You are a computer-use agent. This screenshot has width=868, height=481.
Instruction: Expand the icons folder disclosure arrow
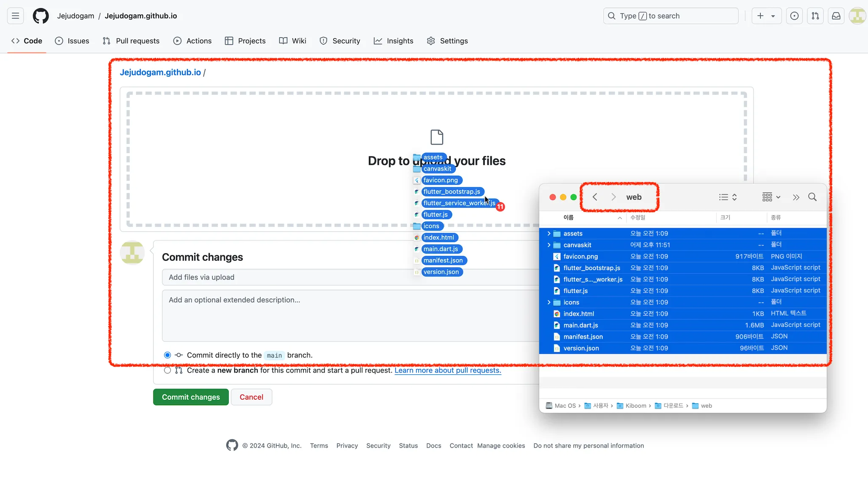coord(549,302)
